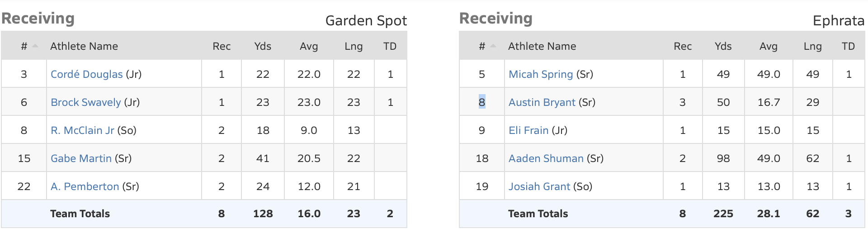Sort Ephrata receiving by TD column
Screen dimensions: 868x248
point(848,46)
